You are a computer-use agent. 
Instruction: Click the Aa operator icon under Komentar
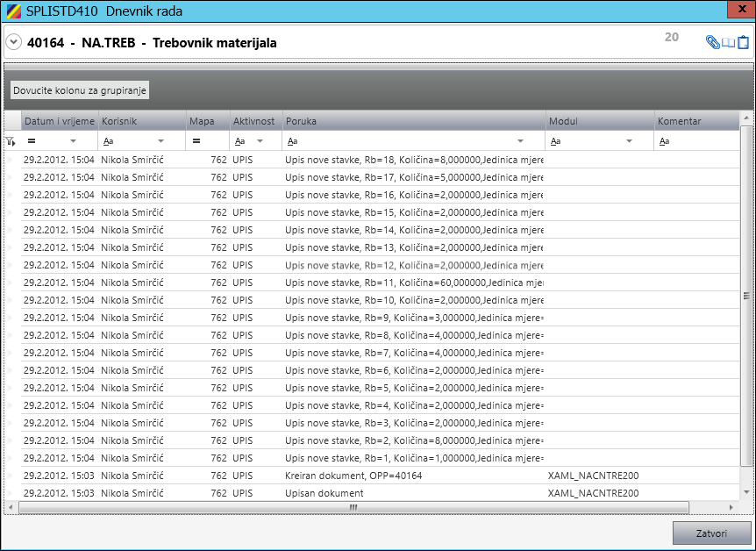coord(665,141)
